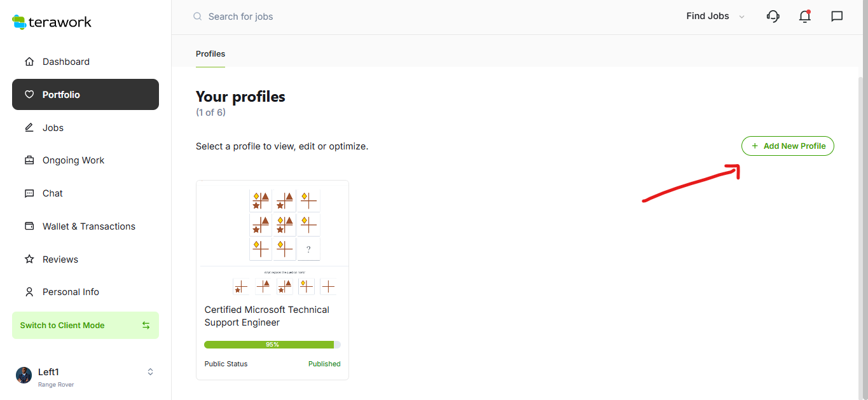Image resolution: width=868 pixels, height=400 pixels.
Task: Click the 95% profile completion bar
Action: [272, 345]
